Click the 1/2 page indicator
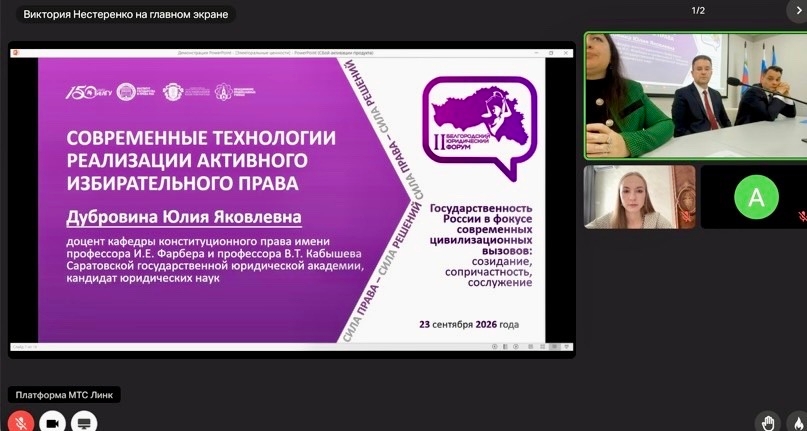The width and height of the screenshot is (807, 431). [698, 10]
